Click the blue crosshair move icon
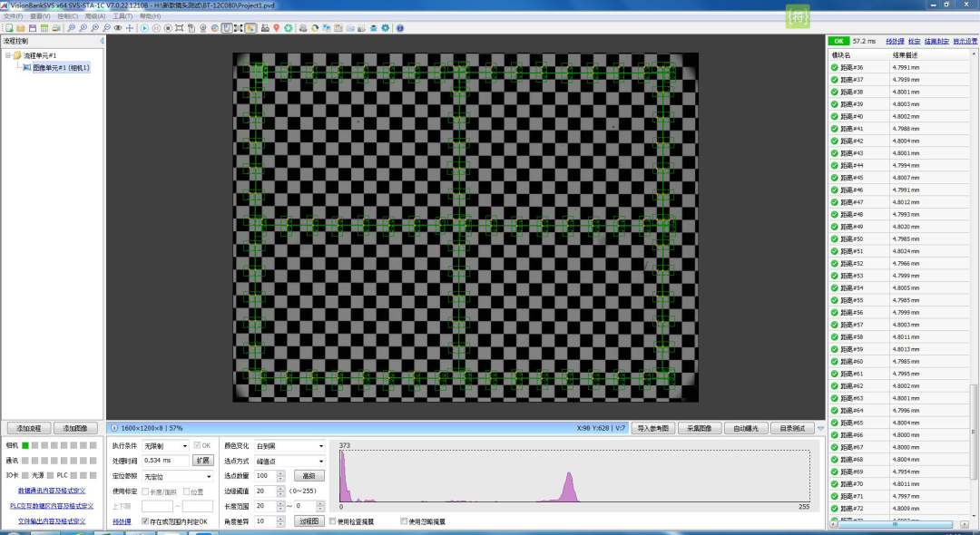 click(130, 28)
